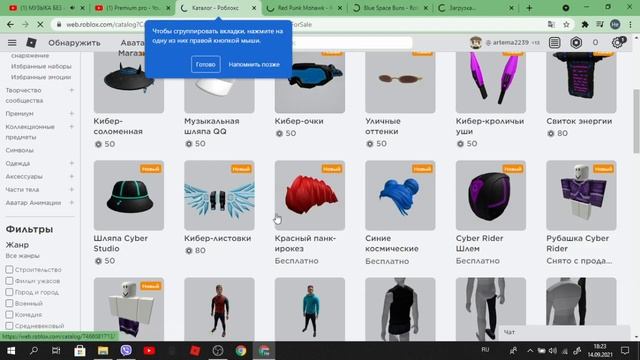Viewport: 640px width, 360px height.
Task: Switch to the Загрузка tab
Action: pos(476,8)
